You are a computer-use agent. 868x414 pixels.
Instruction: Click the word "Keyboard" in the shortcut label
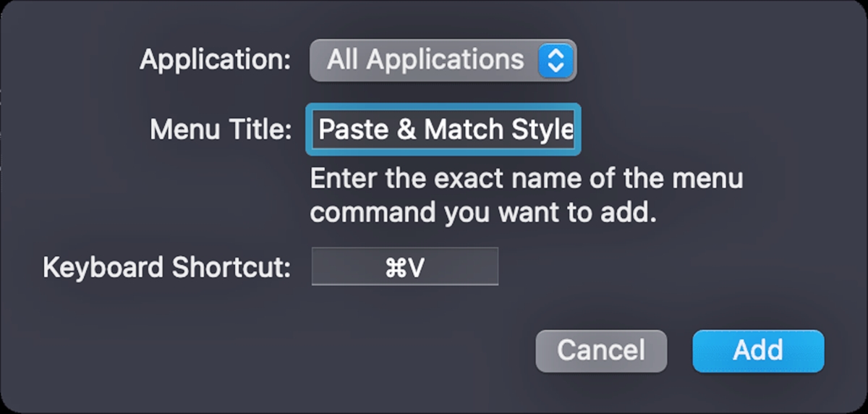coord(103,268)
